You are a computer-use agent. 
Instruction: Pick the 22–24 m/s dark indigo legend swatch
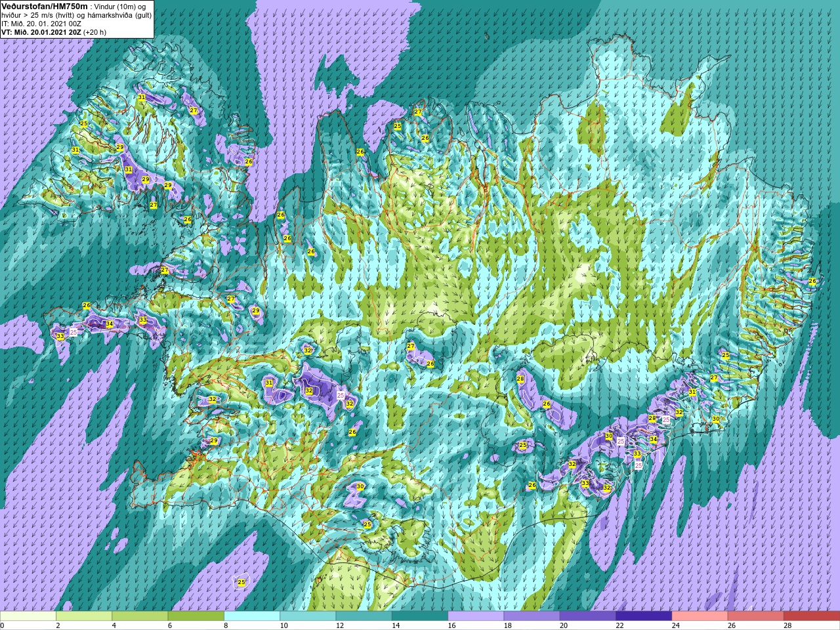[x=644, y=616]
